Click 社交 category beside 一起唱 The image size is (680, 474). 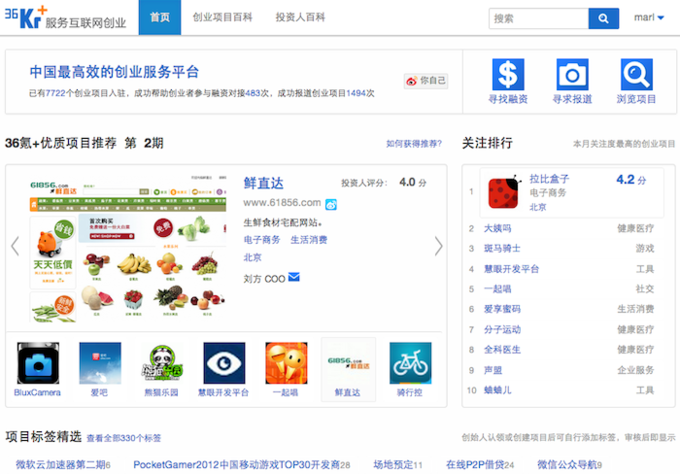[644, 289]
